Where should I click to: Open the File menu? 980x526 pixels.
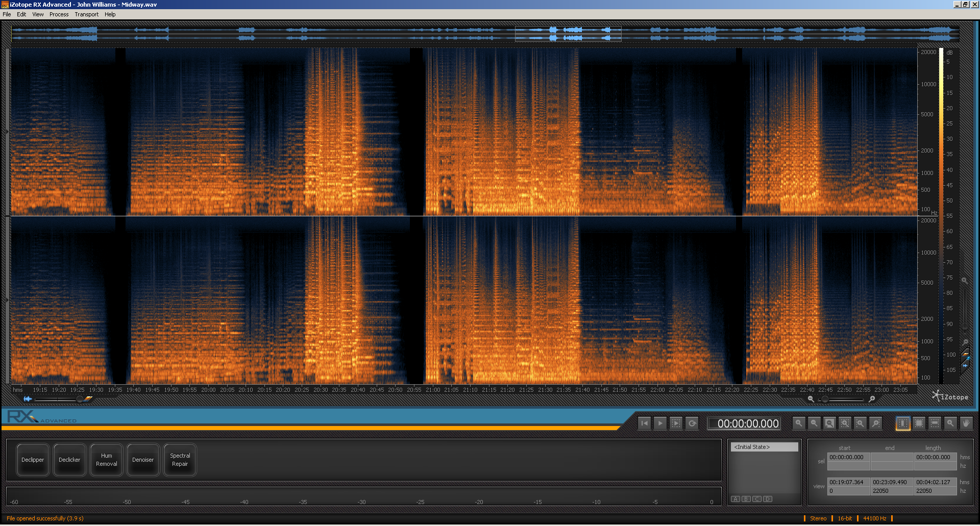click(x=7, y=14)
